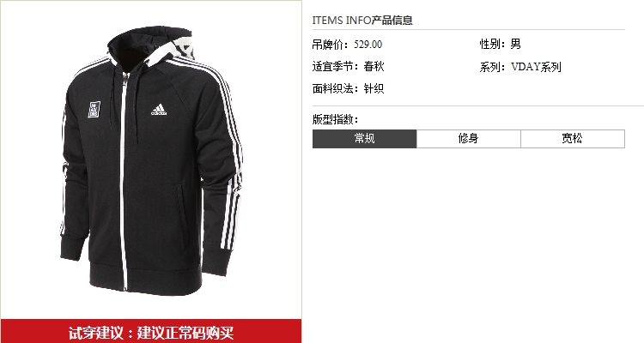Click the hoodie drawstring
This screenshot has height=343, width=644.
tap(137, 106)
